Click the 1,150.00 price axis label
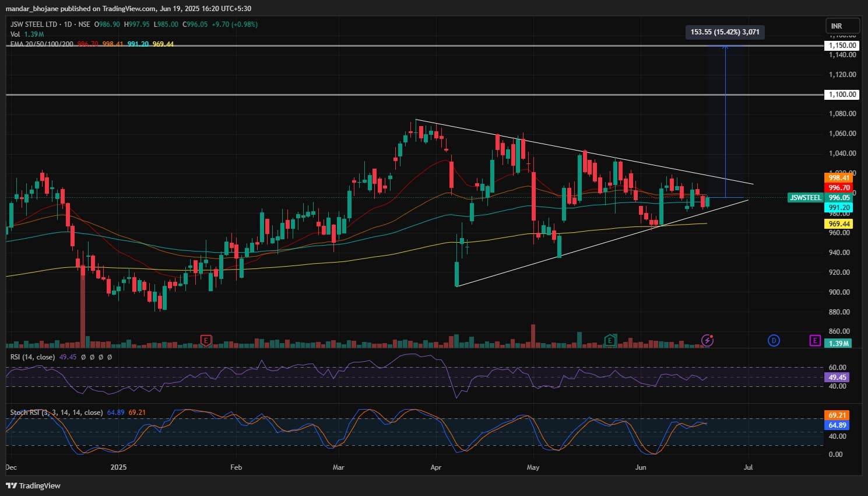 click(842, 46)
